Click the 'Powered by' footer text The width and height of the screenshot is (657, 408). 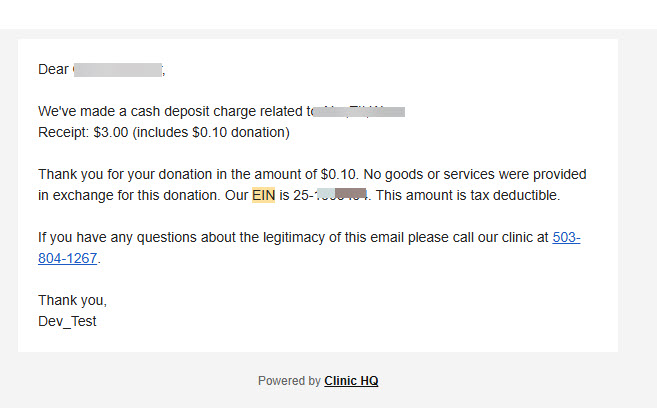tap(289, 381)
